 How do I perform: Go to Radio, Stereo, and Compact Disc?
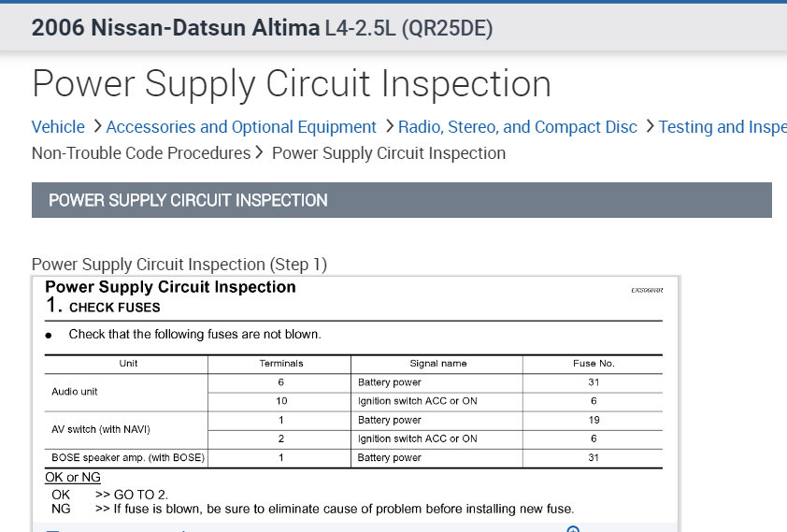518,127
